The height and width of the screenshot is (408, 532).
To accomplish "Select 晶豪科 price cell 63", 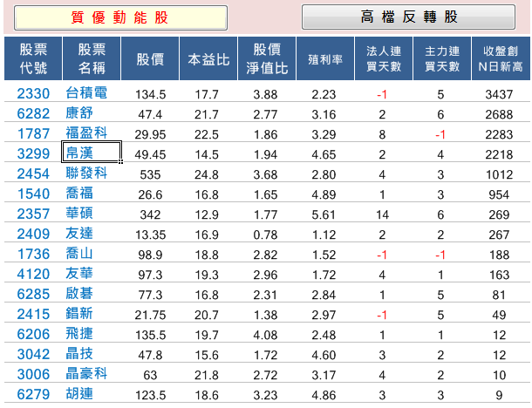I will [x=150, y=375].
